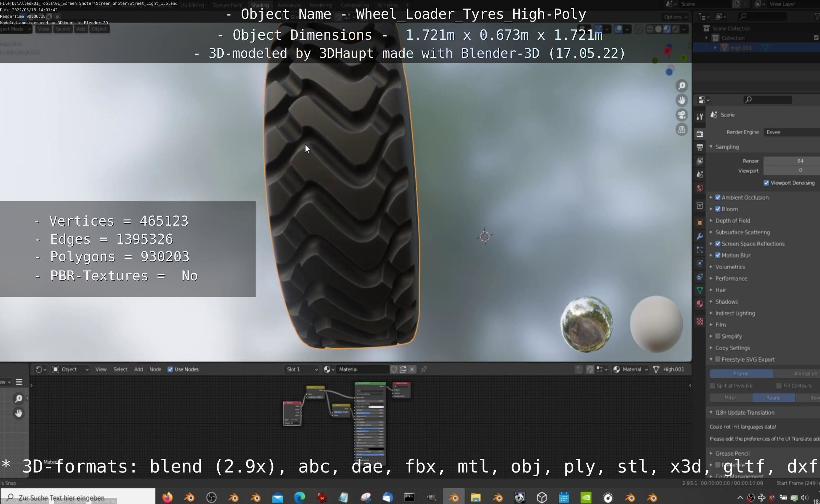
Task: Click the viewport zoom magnifier gizmo
Action: 682,86
